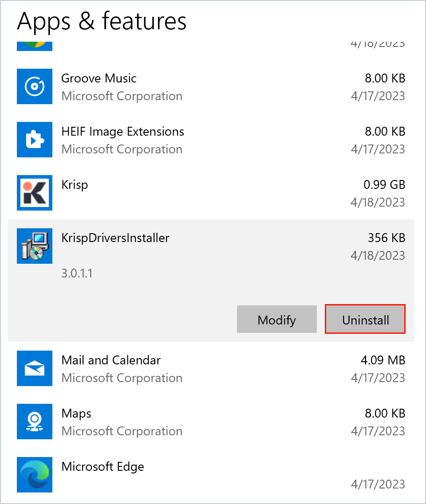426x504 pixels.
Task: Select the Groove Music name label
Action: [99, 78]
